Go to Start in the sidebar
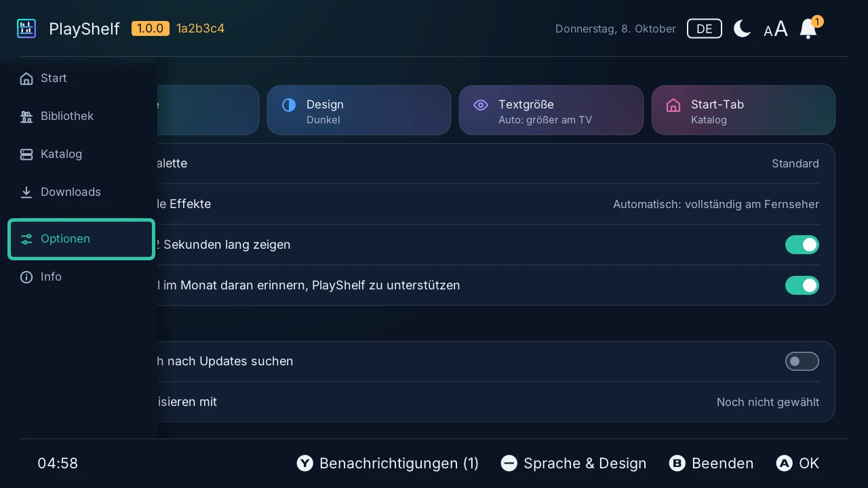Screen dimensions: 868x488 [x=81, y=79]
